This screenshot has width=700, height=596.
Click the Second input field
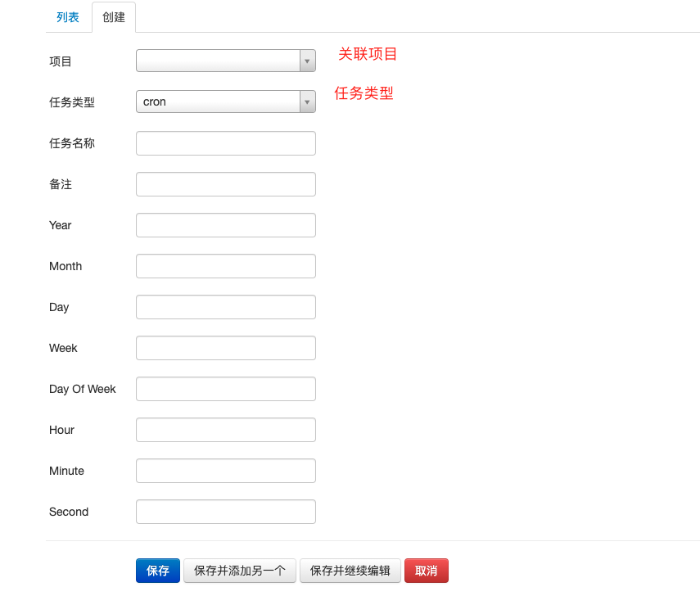225,512
